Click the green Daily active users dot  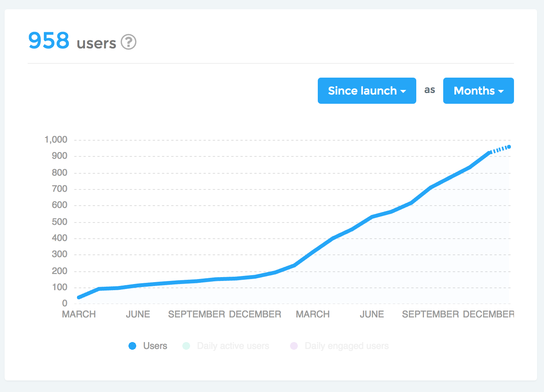pos(186,346)
